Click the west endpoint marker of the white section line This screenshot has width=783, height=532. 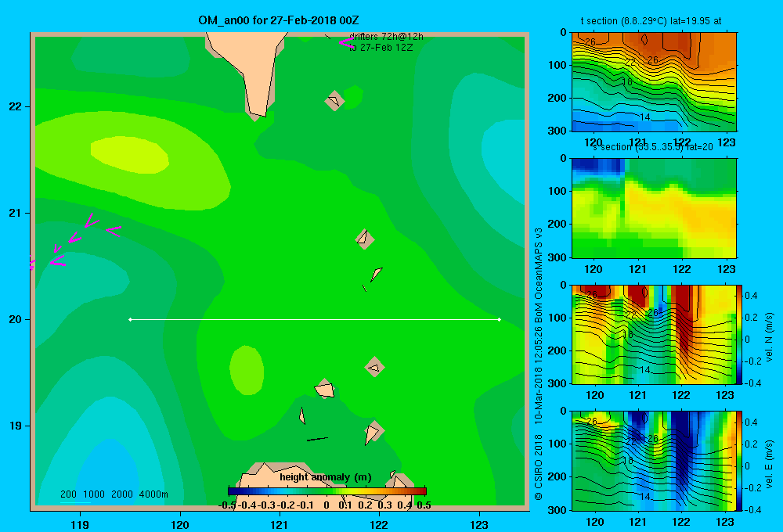[130, 319]
